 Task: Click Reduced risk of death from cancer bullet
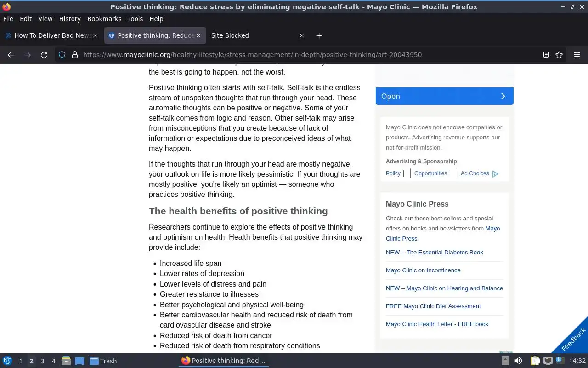click(216, 335)
